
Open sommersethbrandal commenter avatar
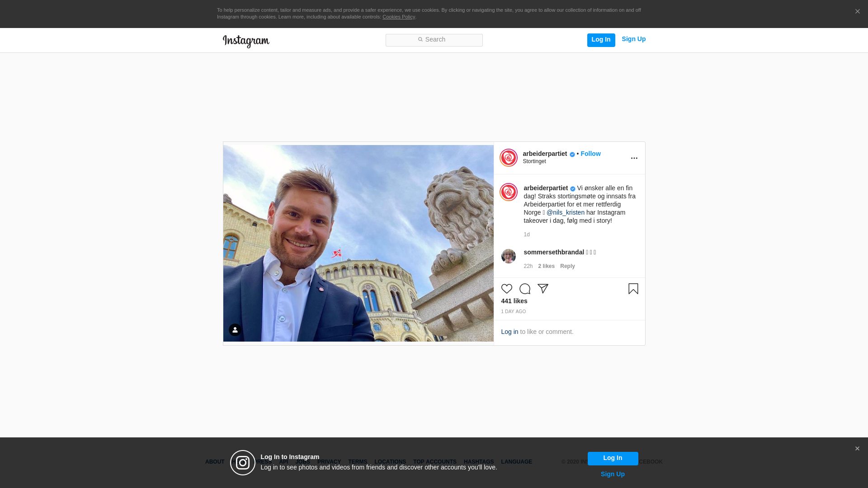pos(508,256)
